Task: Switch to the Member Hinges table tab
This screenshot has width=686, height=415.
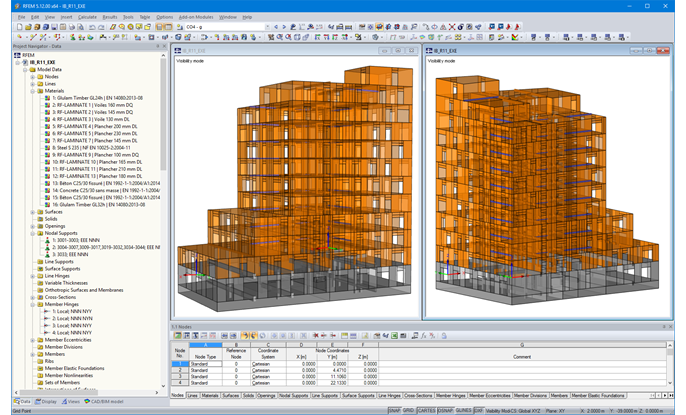Action: 450,395
